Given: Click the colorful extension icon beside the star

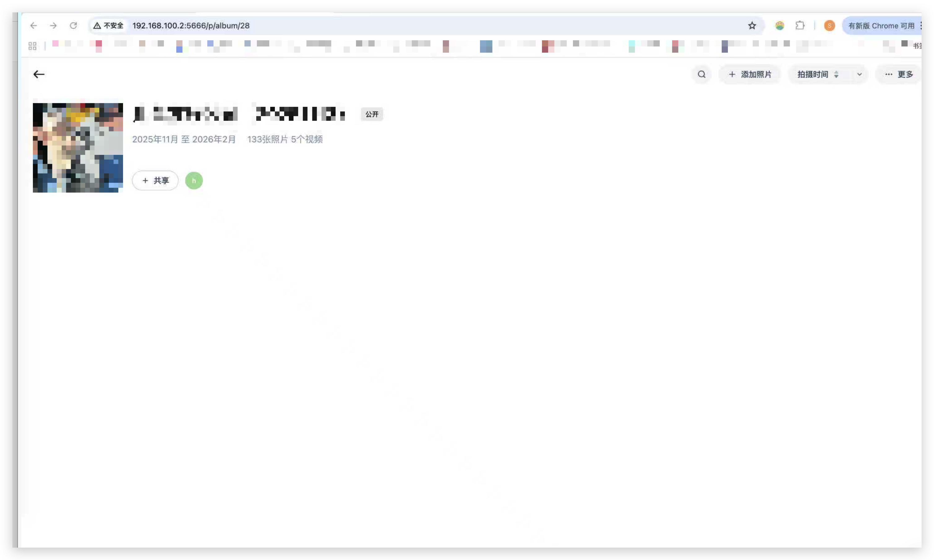Looking at the screenshot, I should (780, 26).
